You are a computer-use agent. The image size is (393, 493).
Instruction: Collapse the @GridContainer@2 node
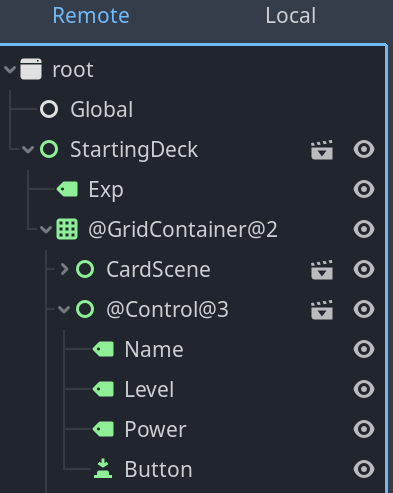(46, 229)
